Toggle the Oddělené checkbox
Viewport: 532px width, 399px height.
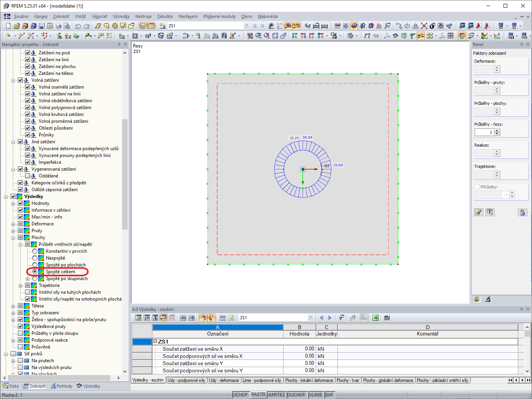[27, 176]
